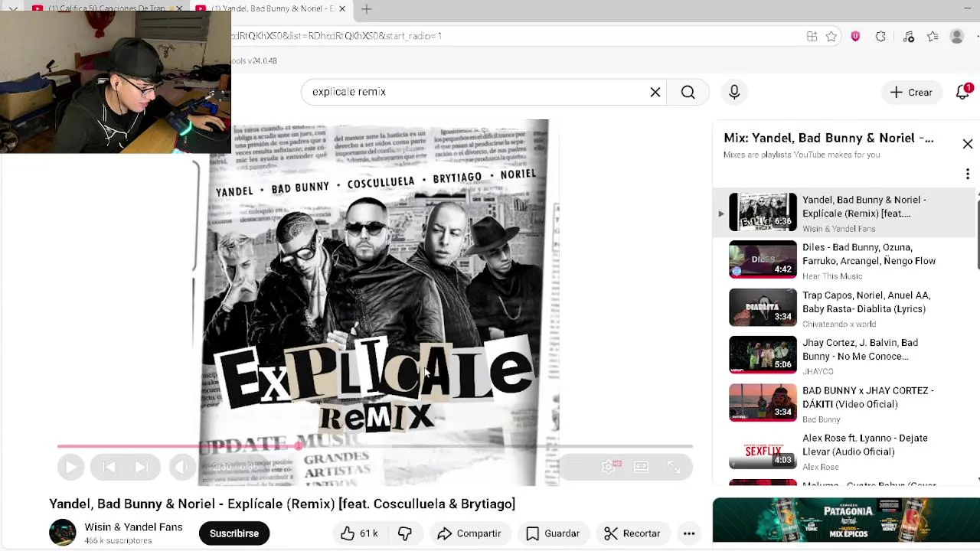The width and height of the screenshot is (980, 551).
Task: Play the Diles playlist item thumbnail
Action: point(763,259)
